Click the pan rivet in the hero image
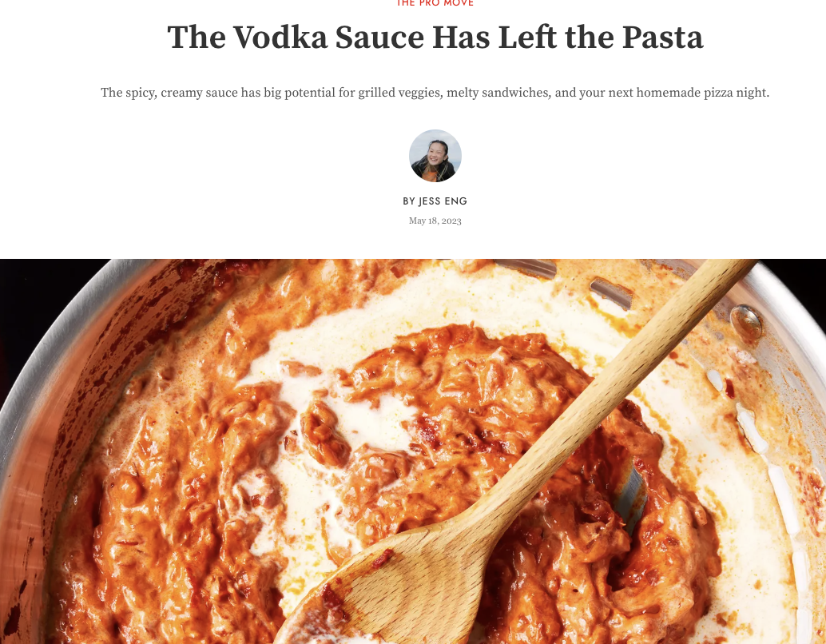Viewport: 826px width, 644px height. [746, 321]
